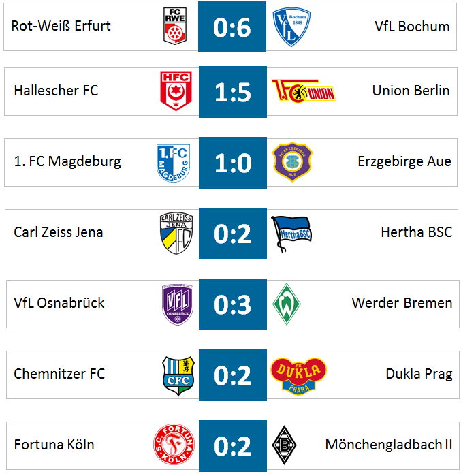Click the Rot-Weiß Erfurt team name
The image size is (461, 476).
(61, 26)
